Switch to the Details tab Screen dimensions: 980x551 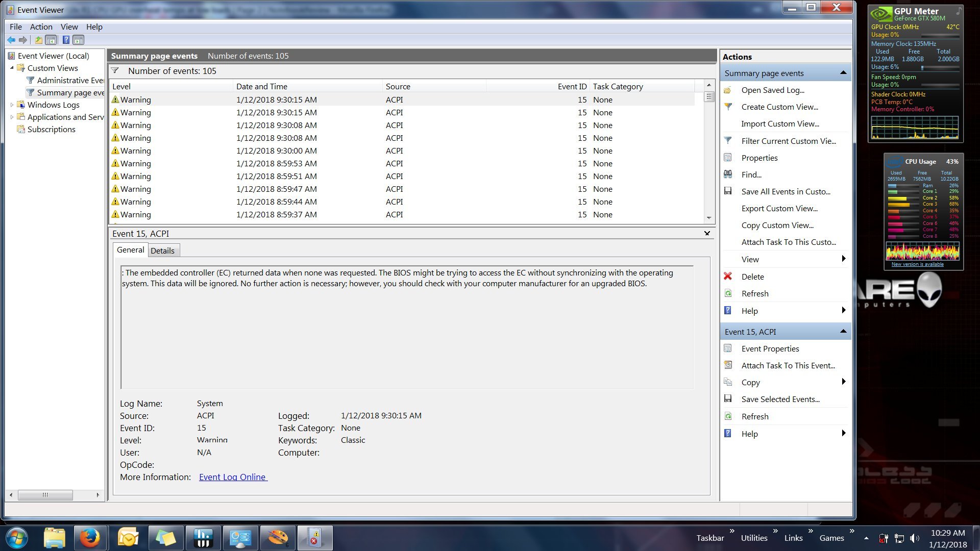click(x=162, y=251)
